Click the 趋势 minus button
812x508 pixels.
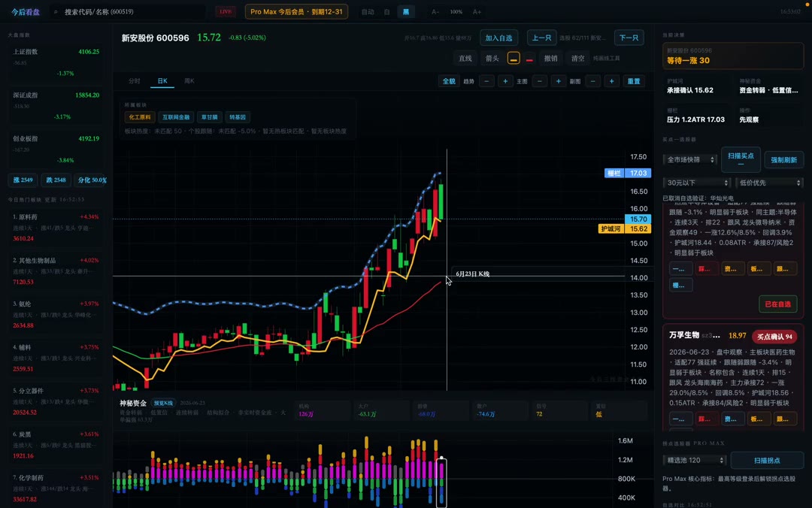tap(486, 81)
